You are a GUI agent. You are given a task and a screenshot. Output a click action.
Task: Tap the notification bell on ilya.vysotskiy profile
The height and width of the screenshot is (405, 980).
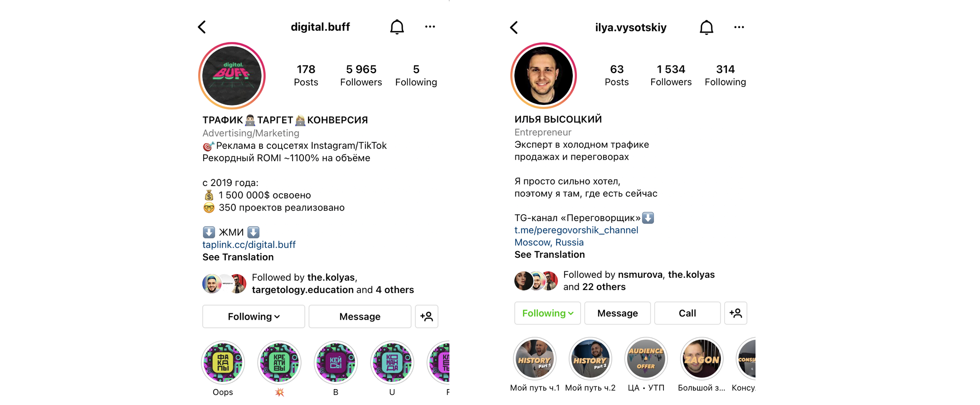(706, 28)
